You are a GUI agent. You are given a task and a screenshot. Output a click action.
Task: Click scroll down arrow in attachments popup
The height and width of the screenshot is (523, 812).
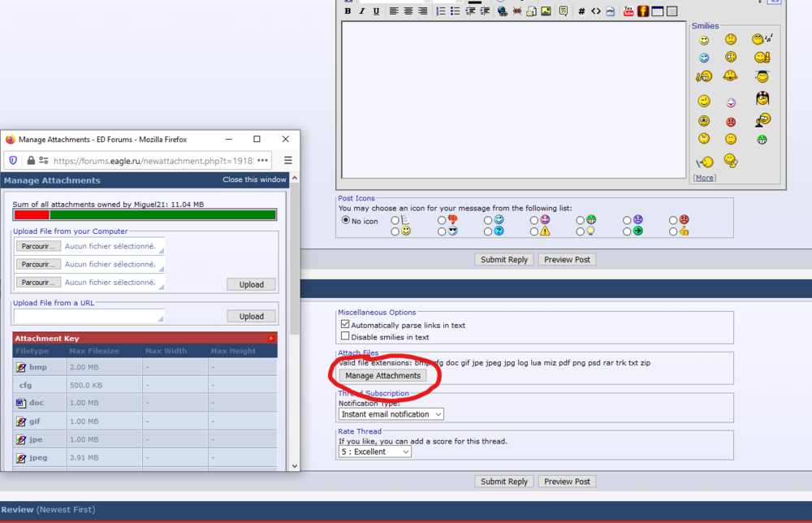click(x=295, y=465)
